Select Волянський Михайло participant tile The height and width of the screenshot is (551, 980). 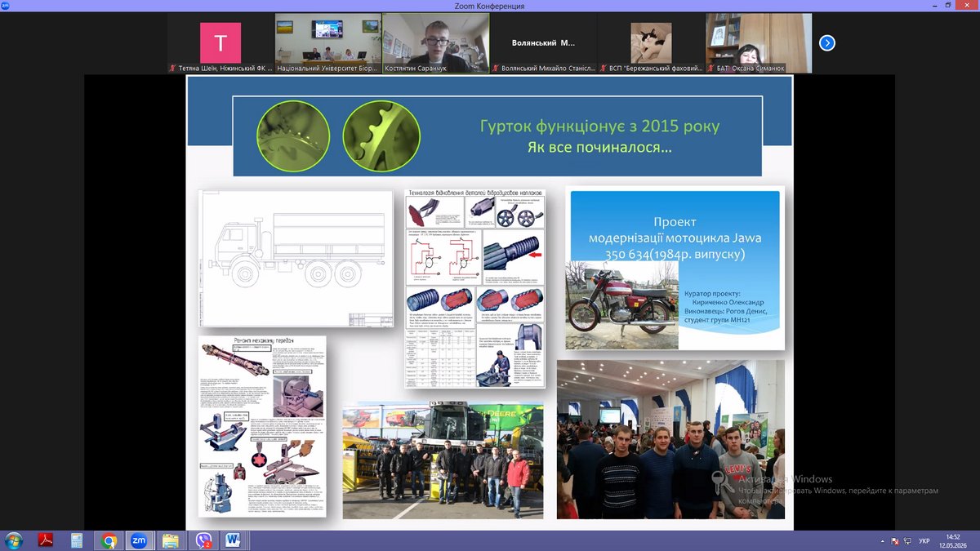tap(543, 43)
